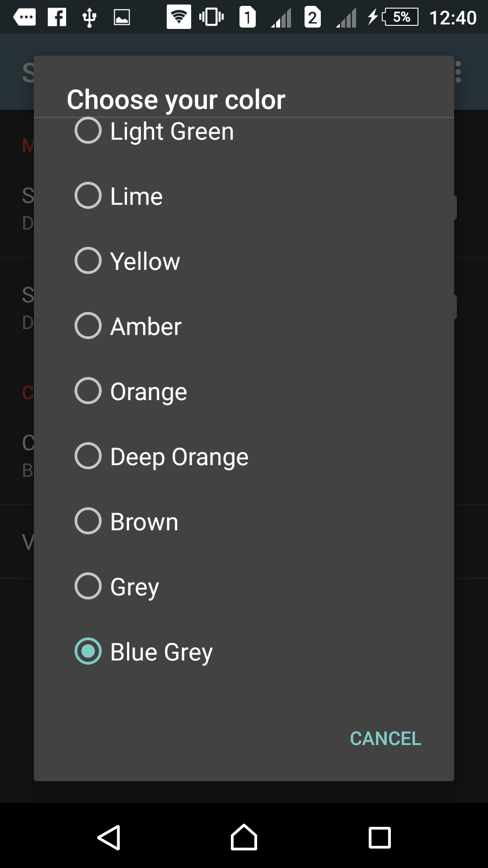
Task: Select the Orange radio option
Action: tap(88, 391)
